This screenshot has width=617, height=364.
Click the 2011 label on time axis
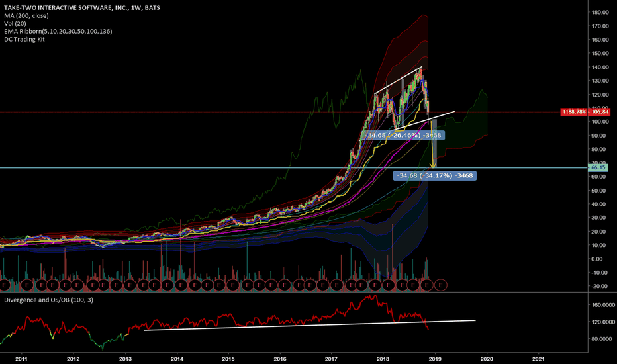pos(21,359)
